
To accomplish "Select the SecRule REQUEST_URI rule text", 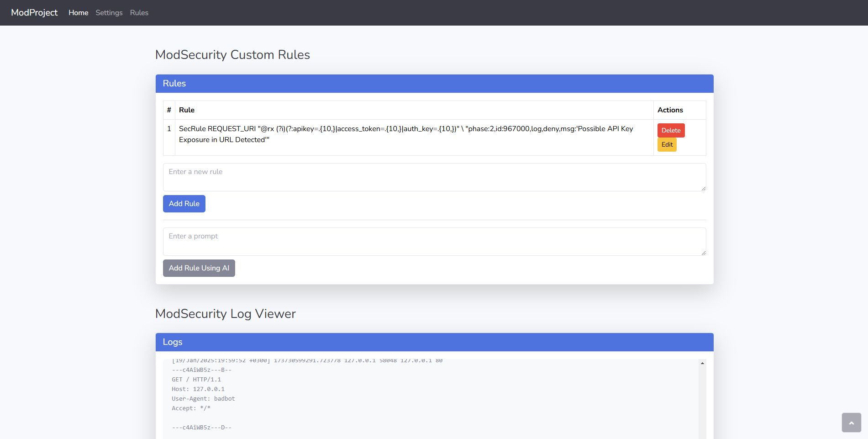I will tap(405, 134).
